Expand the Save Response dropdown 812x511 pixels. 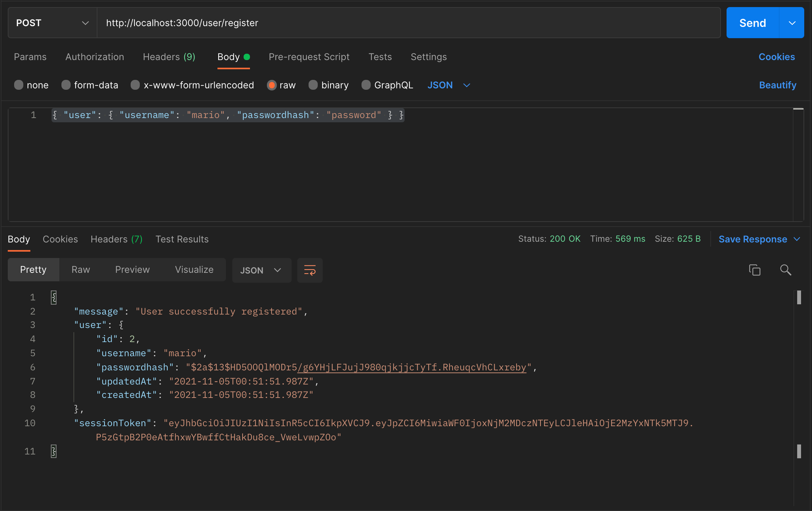(x=758, y=239)
